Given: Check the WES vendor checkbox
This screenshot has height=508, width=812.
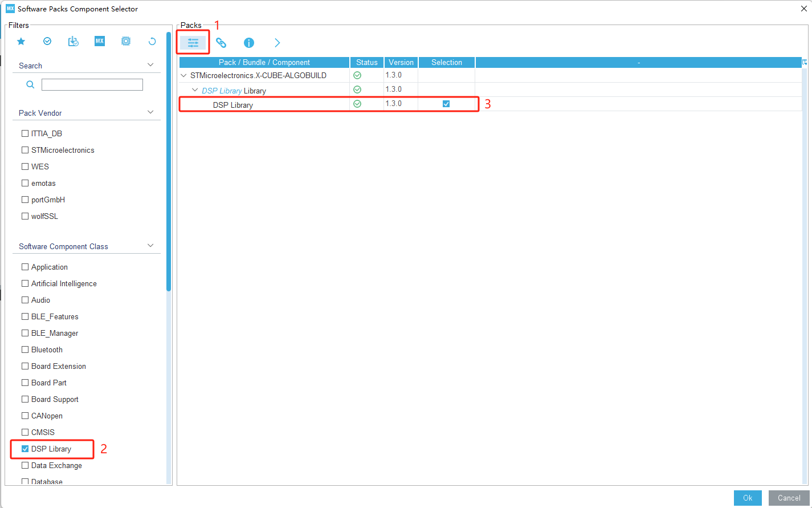Looking at the screenshot, I should click(25, 166).
